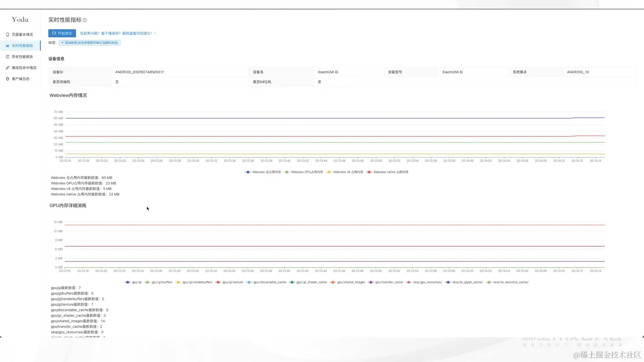Click device ID value ANDROID_650f8074dfaf001f

(139, 72)
